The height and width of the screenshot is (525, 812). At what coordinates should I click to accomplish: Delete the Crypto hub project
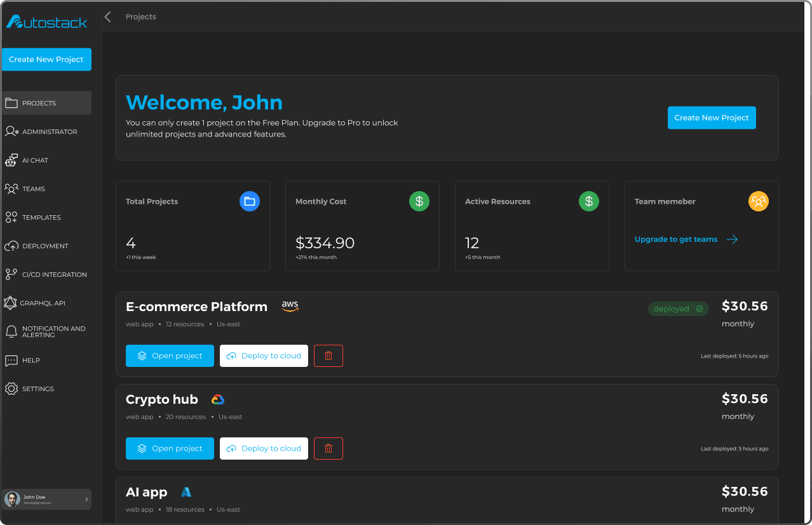pyautogui.click(x=328, y=448)
